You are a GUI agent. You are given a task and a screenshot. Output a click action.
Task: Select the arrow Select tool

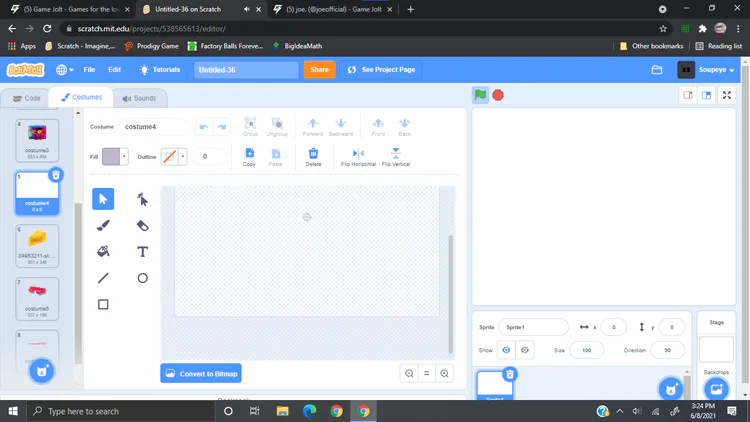pyautogui.click(x=103, y=199)
